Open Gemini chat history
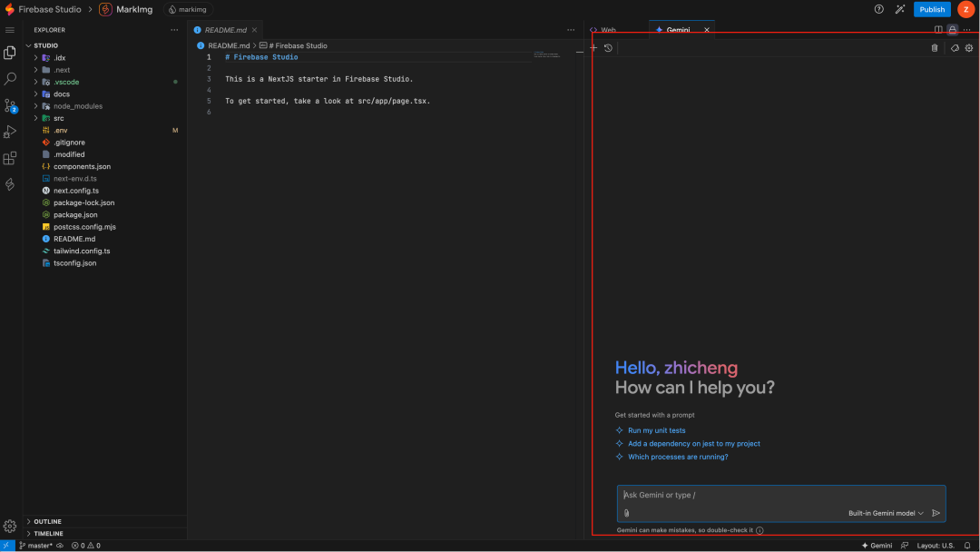 click(608, 47)
